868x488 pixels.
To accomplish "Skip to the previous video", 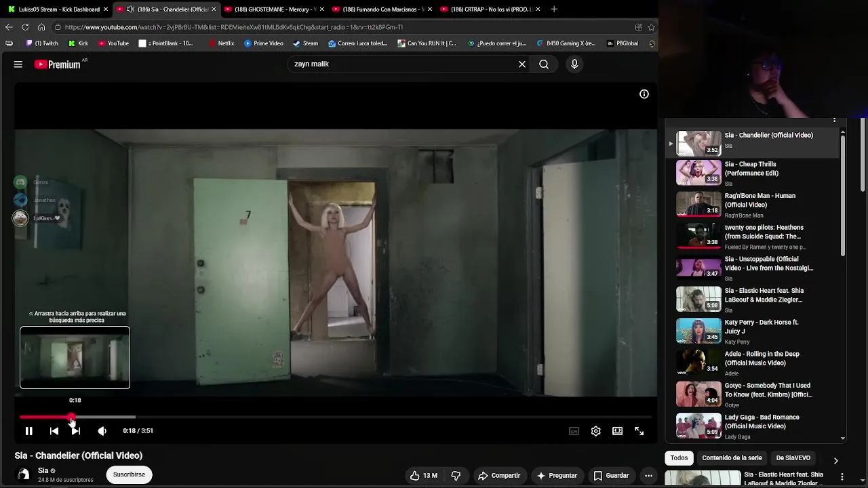I will click(x=54, y=431).
